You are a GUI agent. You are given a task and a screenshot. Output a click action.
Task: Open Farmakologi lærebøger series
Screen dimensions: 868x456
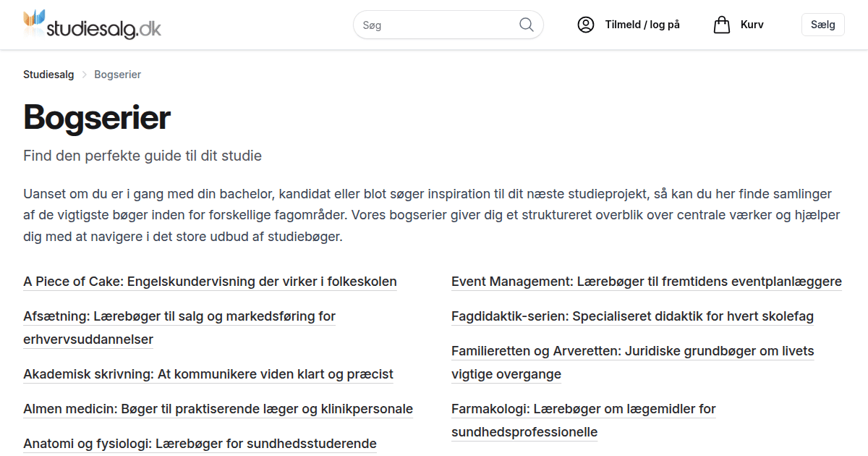pyautogui.click(x=583, y=409)
